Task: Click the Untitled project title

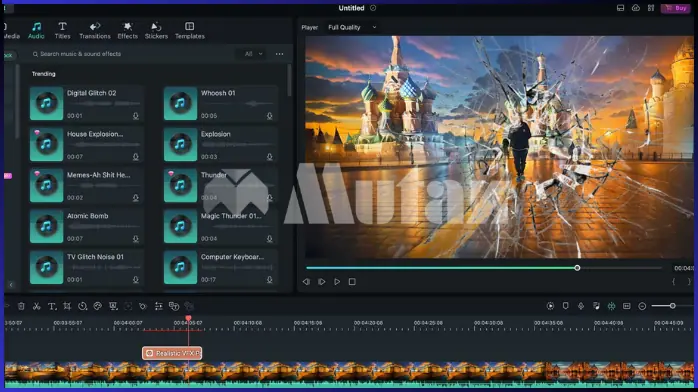Action: [x=351, y=8]
